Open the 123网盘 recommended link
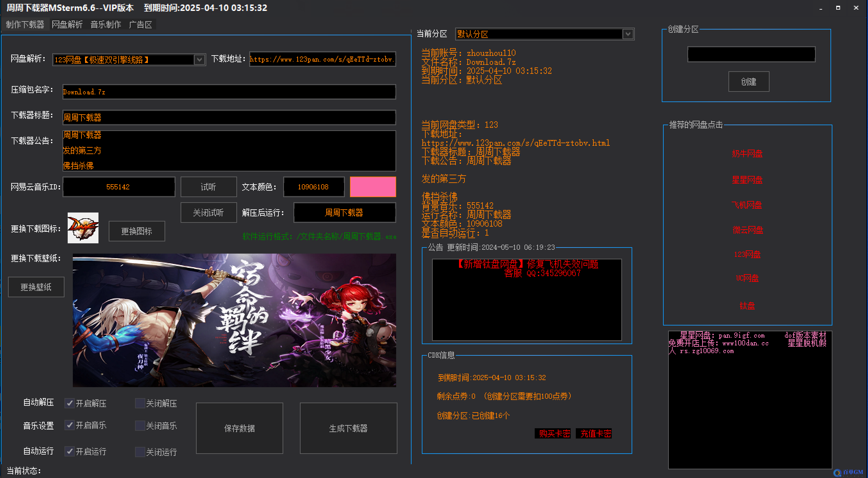 tap(747, 255)
